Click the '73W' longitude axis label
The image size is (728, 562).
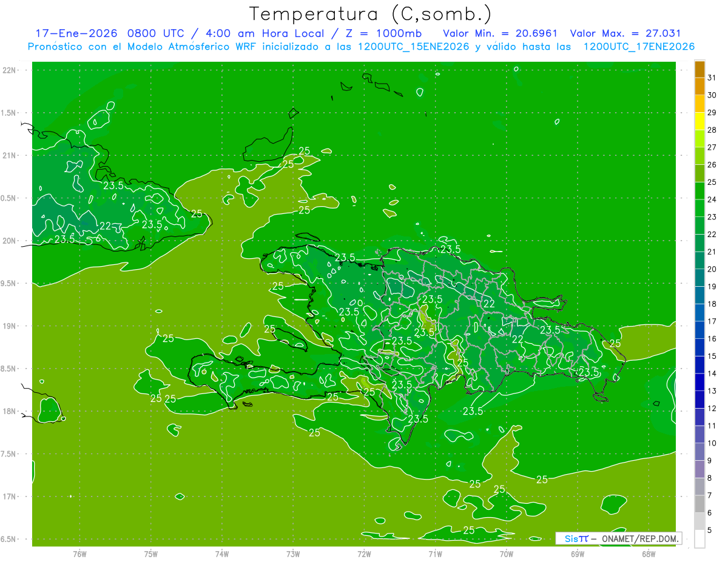[293, 554]
